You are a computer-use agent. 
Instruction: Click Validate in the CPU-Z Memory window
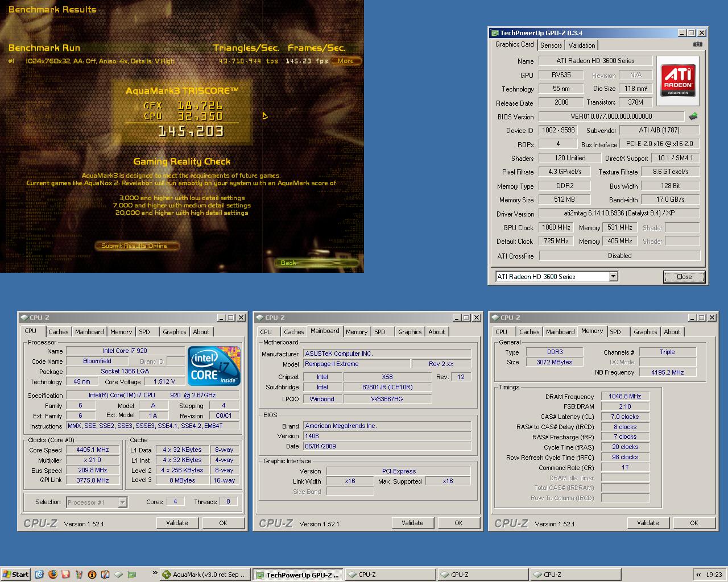(648, 523)
